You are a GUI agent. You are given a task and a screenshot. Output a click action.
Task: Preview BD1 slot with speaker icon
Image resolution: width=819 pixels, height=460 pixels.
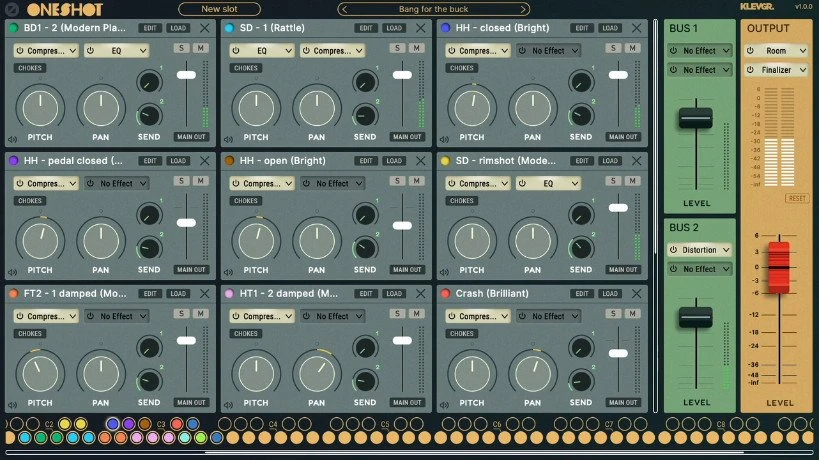[x=13, y=139]
